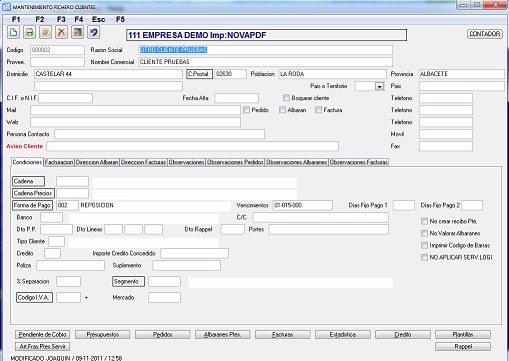Click the Domicilio field containing CASTELAR 44
This screenshot has height=361, width=509.
108,74
